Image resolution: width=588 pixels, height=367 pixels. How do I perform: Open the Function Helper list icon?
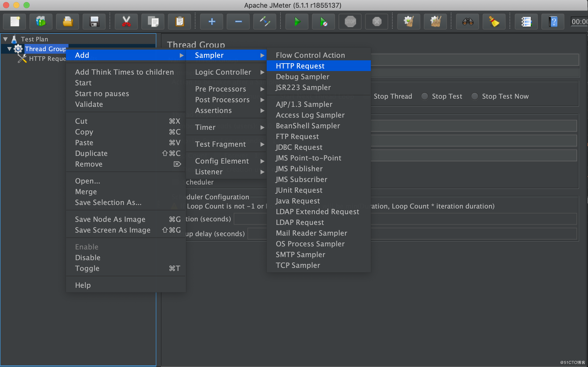coord(526,21)
